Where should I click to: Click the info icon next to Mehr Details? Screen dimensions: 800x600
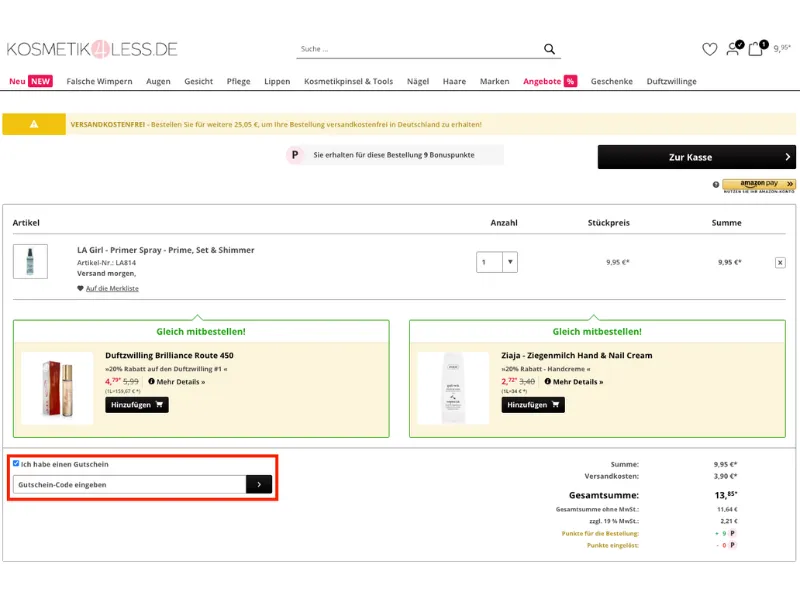point(151,380)
